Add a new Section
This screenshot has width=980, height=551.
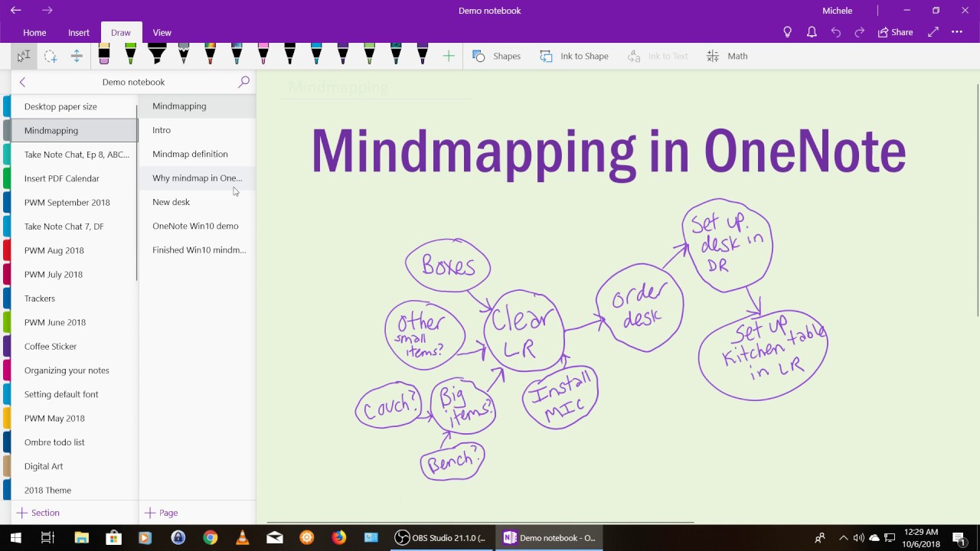[38, 513]
